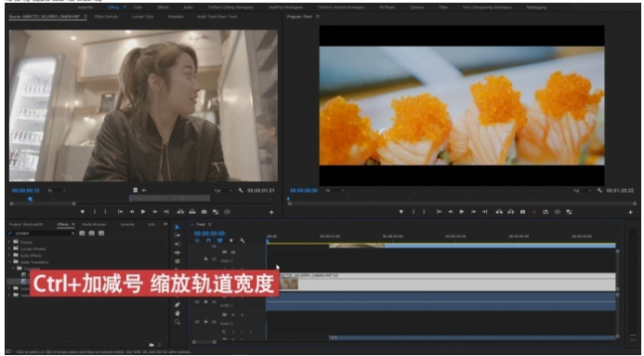Switch to the Audio workspace

pos(188,7)
